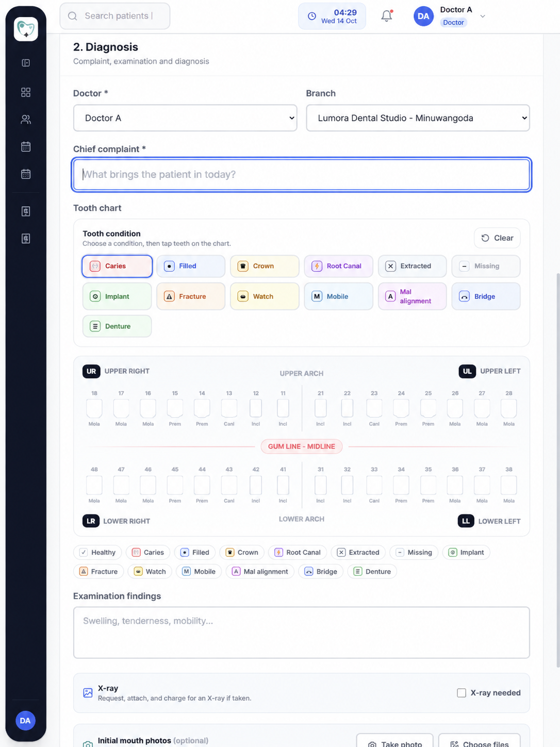Click the 04:29 date and time widget
The width and height of the screenshot is (560, 747).
[x=332, y=16]
